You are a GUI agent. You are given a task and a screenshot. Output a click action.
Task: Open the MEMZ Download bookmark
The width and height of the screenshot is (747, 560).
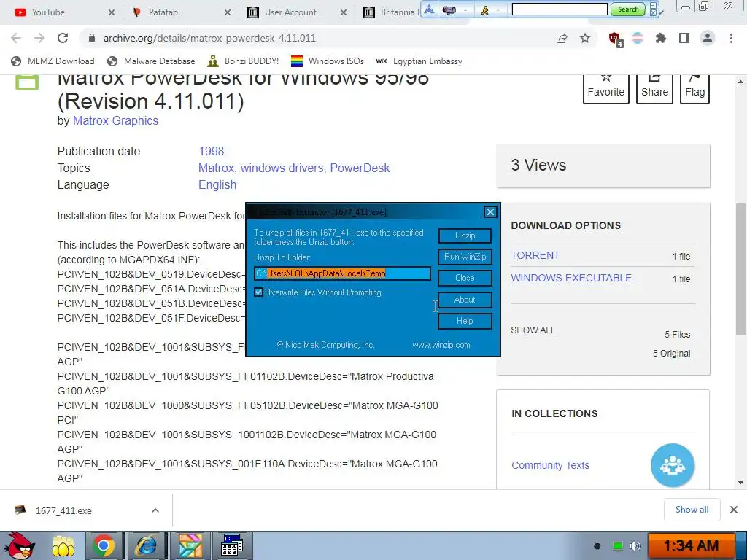tap(53, 61)
